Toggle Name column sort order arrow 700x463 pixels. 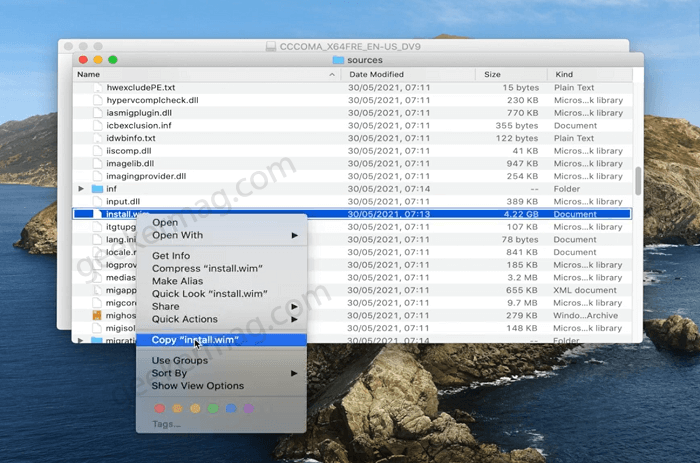(332, 75)
